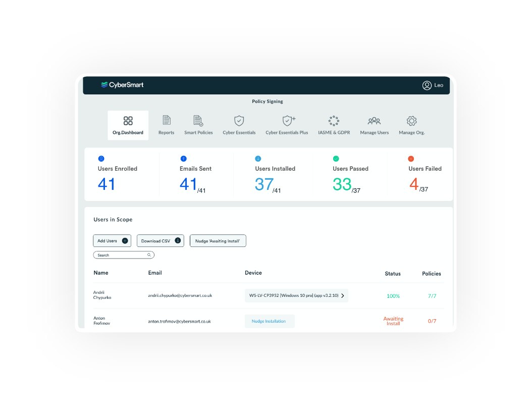Click the Policy Signing heading
The width and height of the screenshot is (532, 409).
click(267, 101)
